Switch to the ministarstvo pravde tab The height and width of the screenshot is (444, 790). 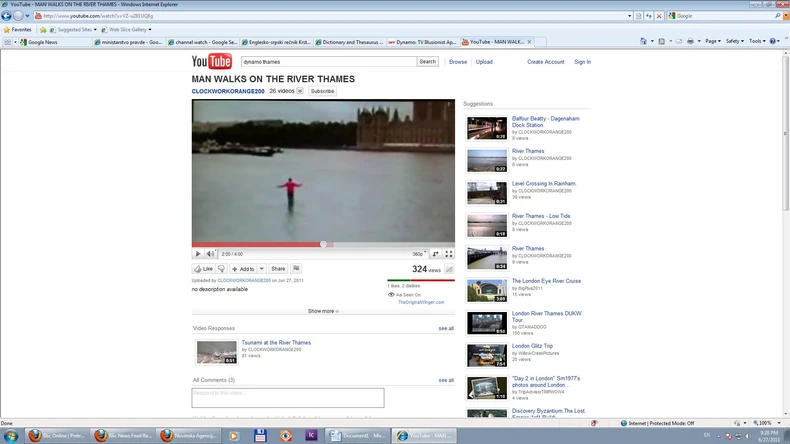(x=128, y=42)
